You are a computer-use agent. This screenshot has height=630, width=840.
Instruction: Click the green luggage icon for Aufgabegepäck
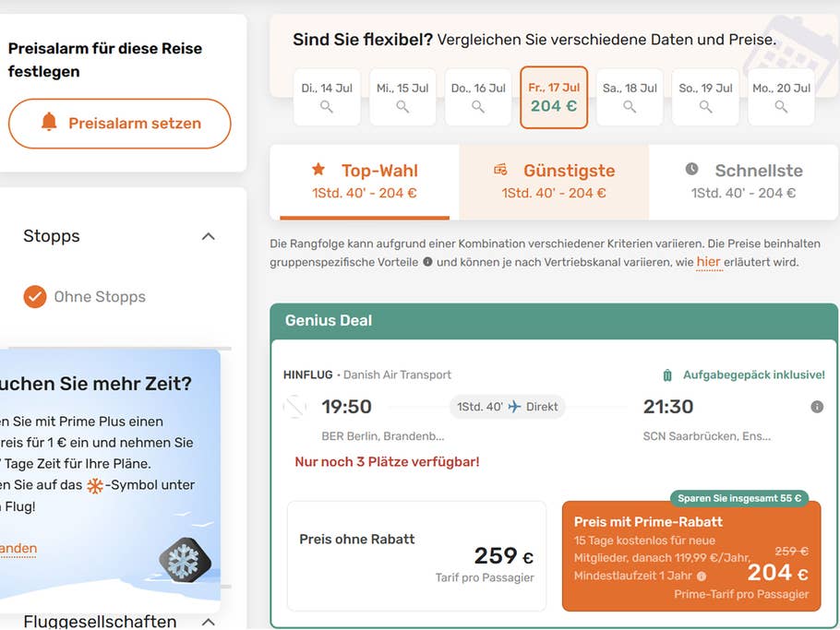[x=667, y=375]
